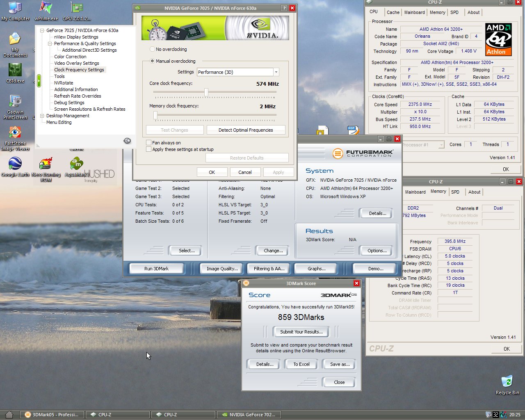Image resolution: width=525 pixels, height=420 pixels.
Task: Collapse GeForce 7025 tree root node
Action: pos(42,30)
